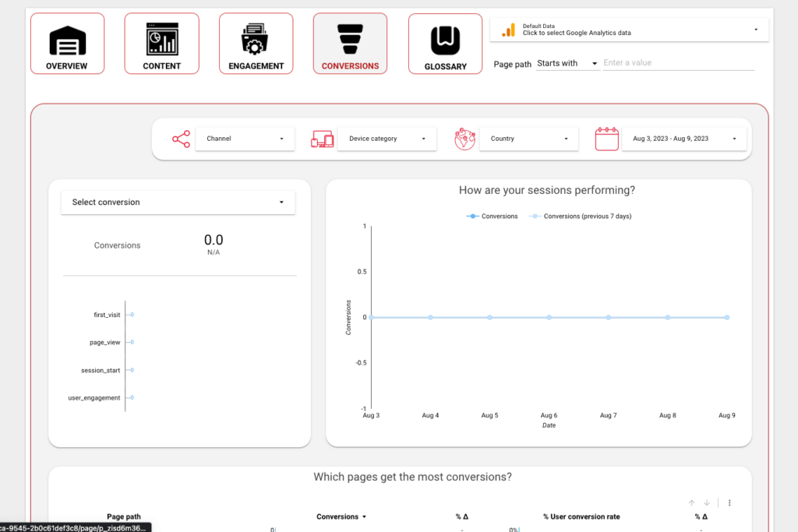Viewport: 798px width, 532px height.
Task: Click the country globe icon
Action: pyautogui.click(x=464, y=139)
